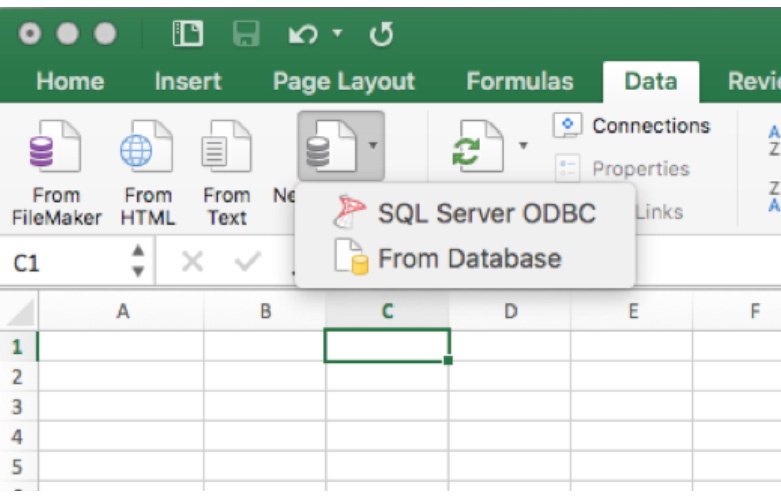Viewport: 781px width, 496px height.
Task: Click the From FileMaker import icon
Action: click(55, 146)
